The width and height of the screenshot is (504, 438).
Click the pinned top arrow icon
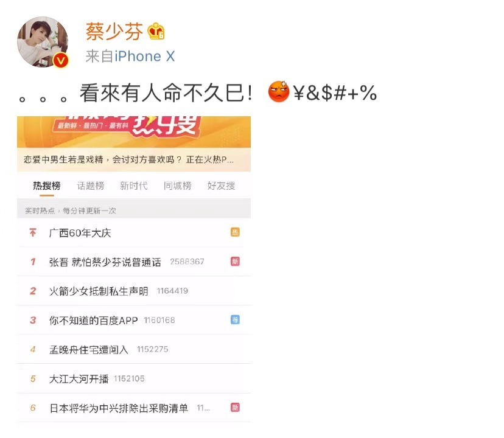(x=33, y=232)
